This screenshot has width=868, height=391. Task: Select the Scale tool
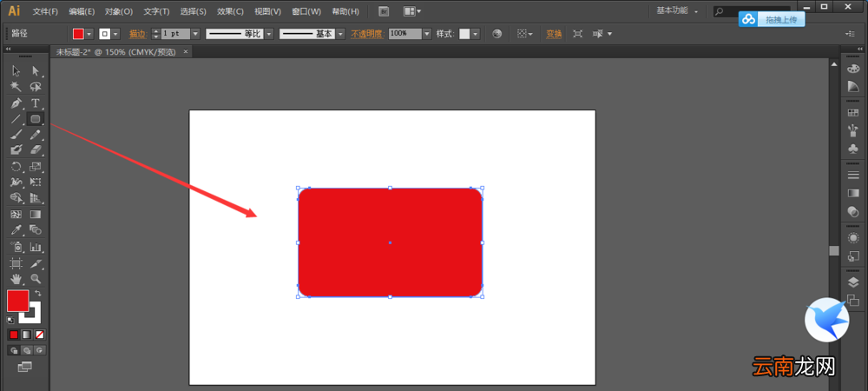(x=36, y=166)
